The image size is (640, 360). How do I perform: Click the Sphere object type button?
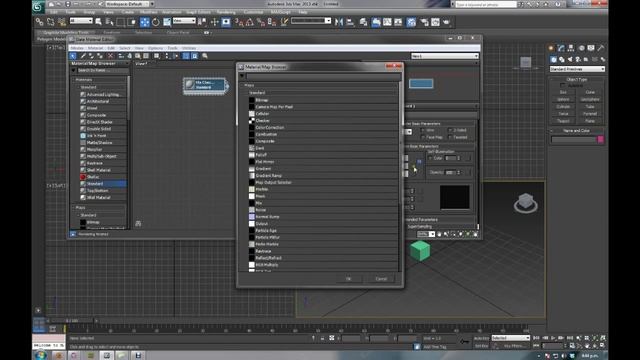pos(563,99)
